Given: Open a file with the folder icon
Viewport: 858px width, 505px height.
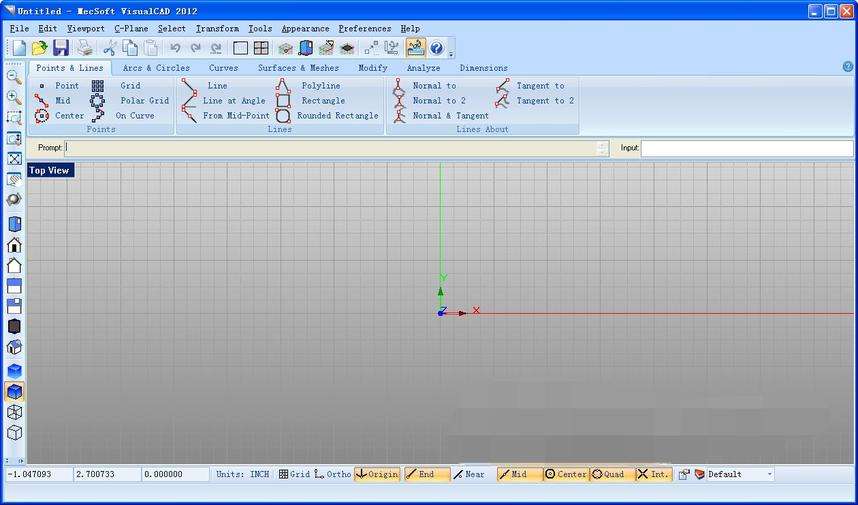Looking at the screenshot, I should pos(39,48).
